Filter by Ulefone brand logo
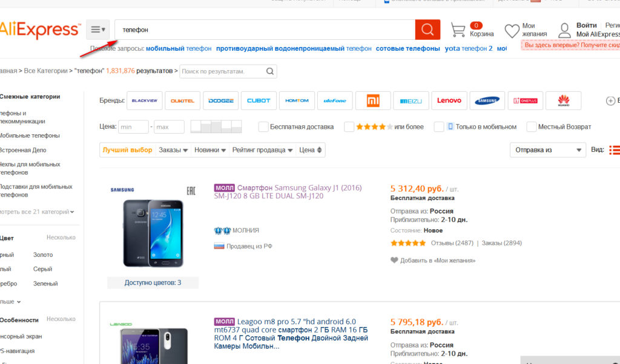This screenshot has height=364, width=620. (335, 100)
